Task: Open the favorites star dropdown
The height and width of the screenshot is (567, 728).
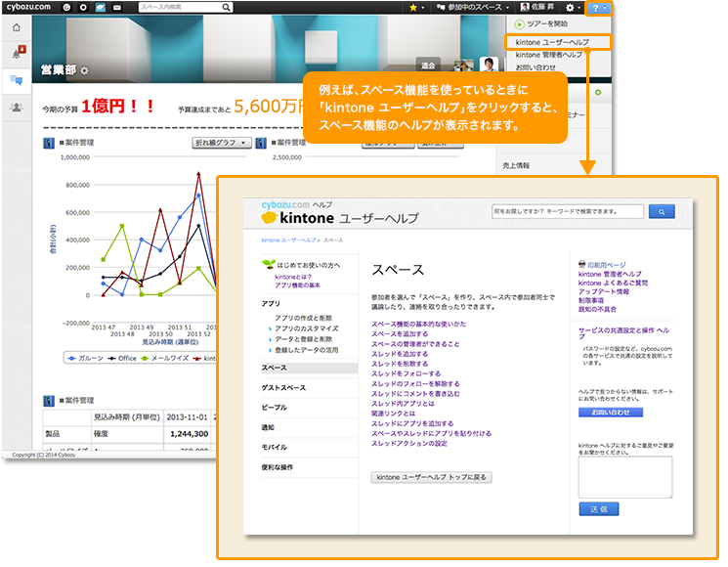Action: (x=416, y=7)
